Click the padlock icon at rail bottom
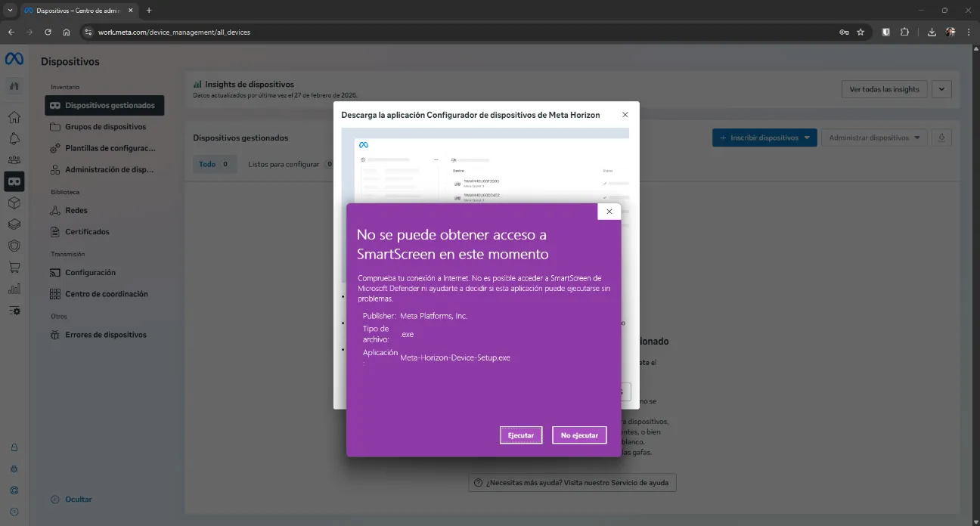Image resolution: width=980 pixels, height=526 pixels. 14,447
